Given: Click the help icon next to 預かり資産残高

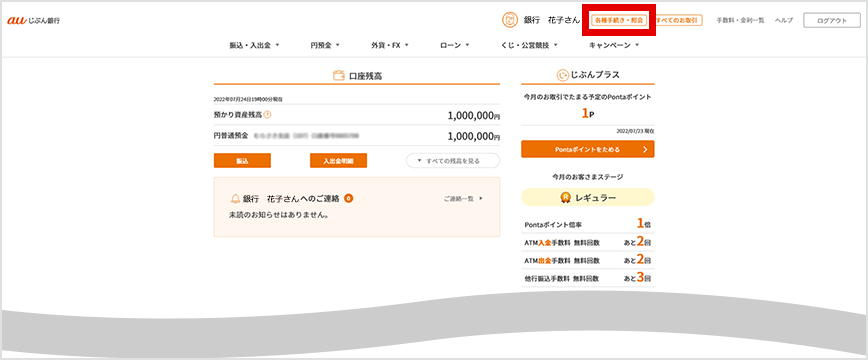Looking at the screenshot, I should pos(267,115).
